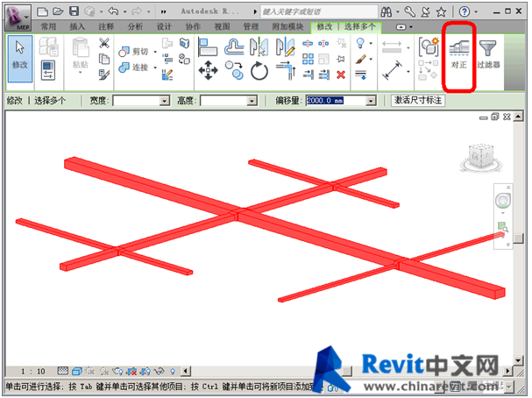The image size is (532, 398).
Task: Switch to the 常用 ribbon tab
Action: [48, 26]
